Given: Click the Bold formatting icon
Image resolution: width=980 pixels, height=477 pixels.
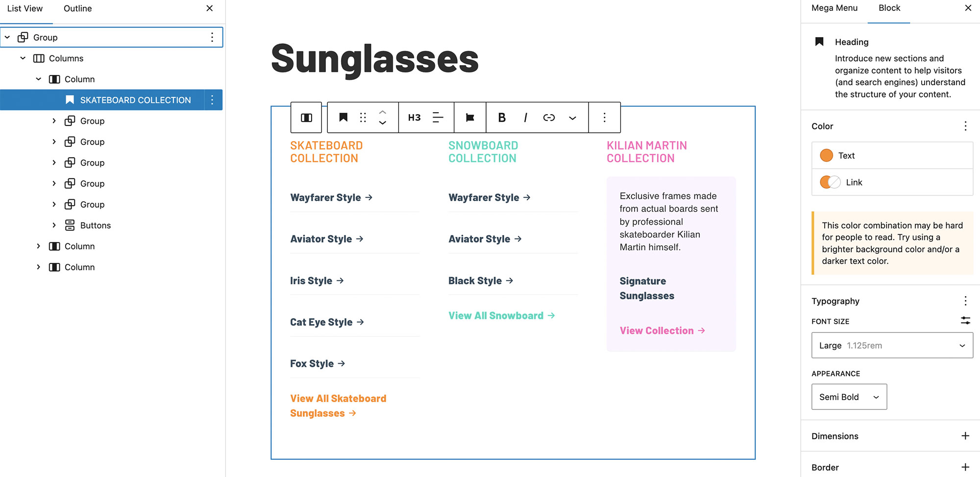Looking at the screenshot, I should point(501,118).
